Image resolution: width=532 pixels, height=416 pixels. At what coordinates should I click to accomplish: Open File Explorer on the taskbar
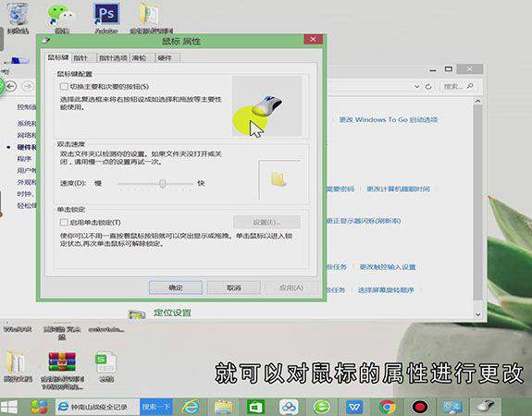[223, 407]
